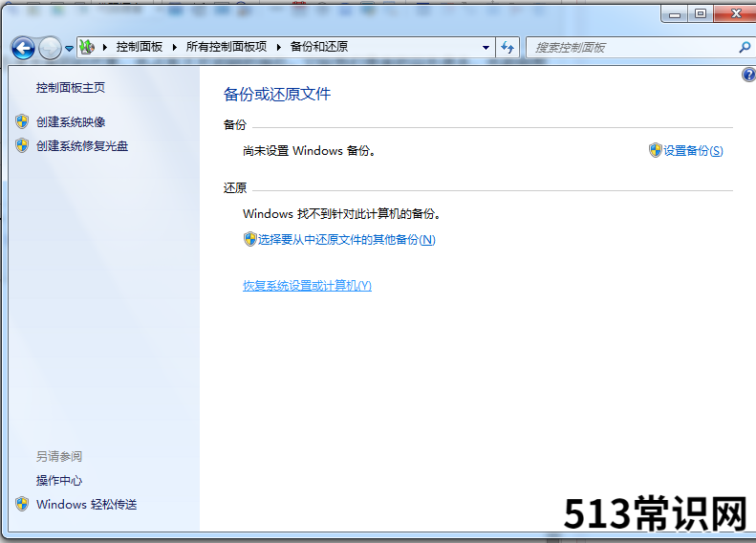The image size is (756, 543).
Task: Click the 设置备份(S) link
Action: tap(693, 150)
